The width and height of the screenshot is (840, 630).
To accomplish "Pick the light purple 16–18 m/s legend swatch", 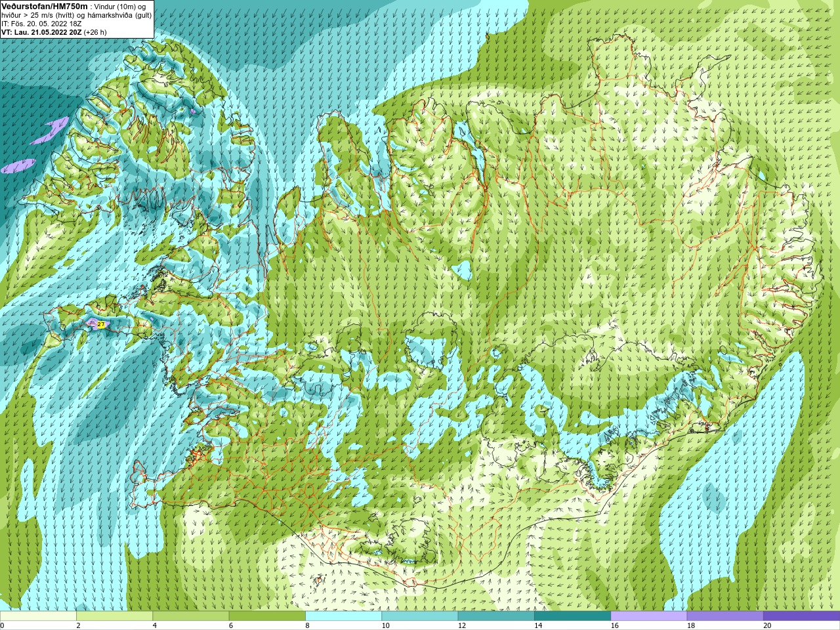I will point(649,616).
